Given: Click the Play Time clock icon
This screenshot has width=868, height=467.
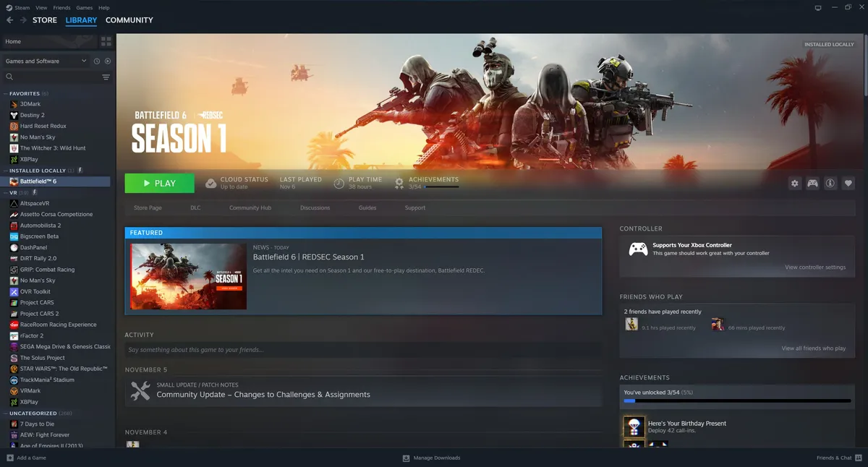Looking at the screenshot, I should pos(339,184).
